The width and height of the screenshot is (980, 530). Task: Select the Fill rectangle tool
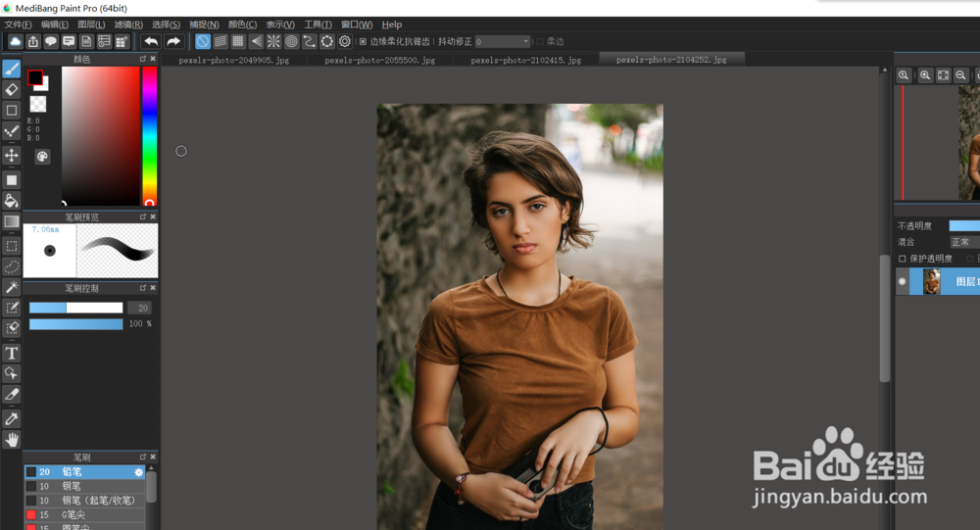[x=11, y=180]
